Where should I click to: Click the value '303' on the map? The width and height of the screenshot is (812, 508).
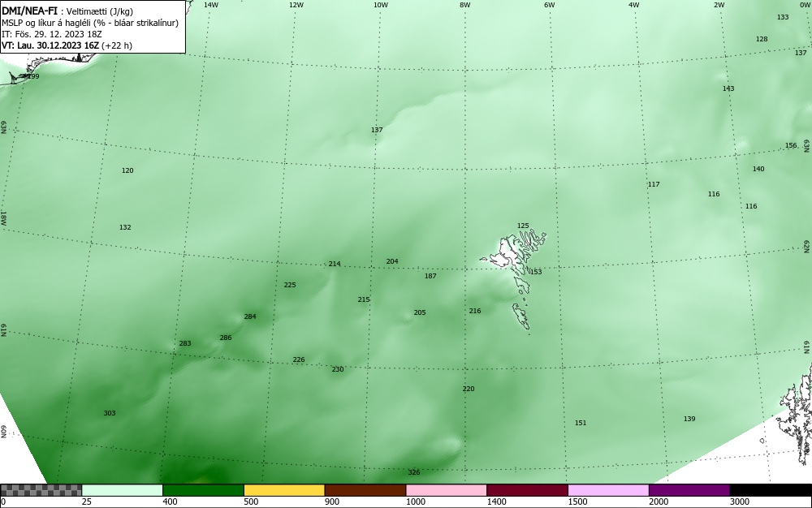(110, 413)
